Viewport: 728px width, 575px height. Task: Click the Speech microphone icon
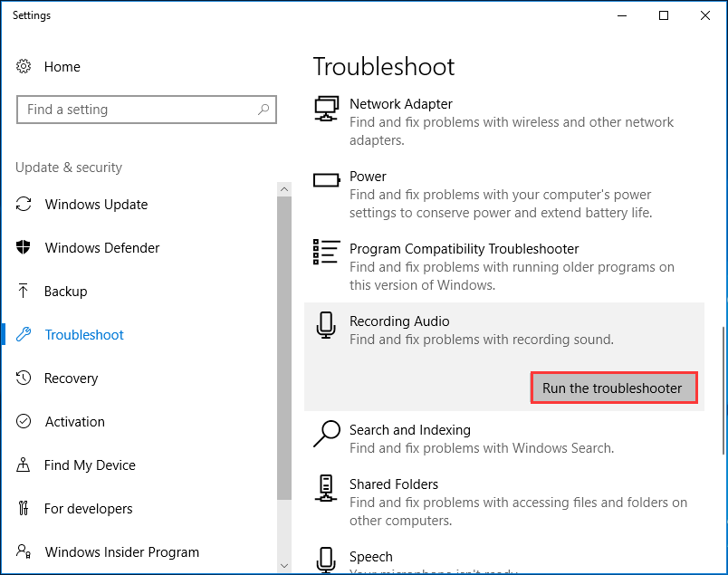(x=326, y=560)
